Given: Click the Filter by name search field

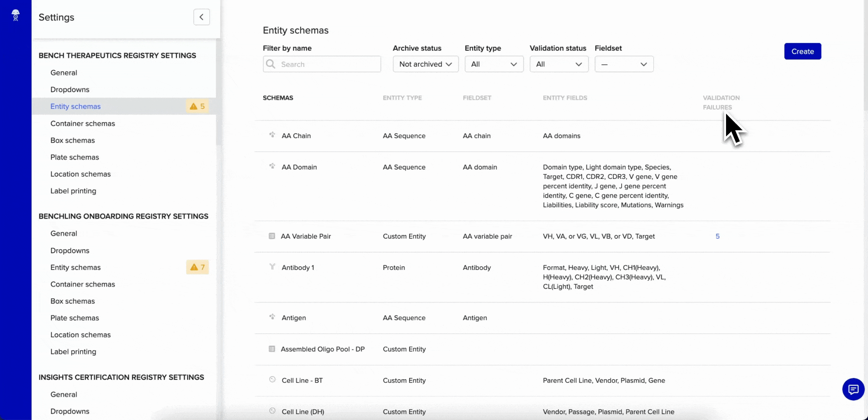Looking at the screenshot, I should pyautogui.click(x=322, y=64).
